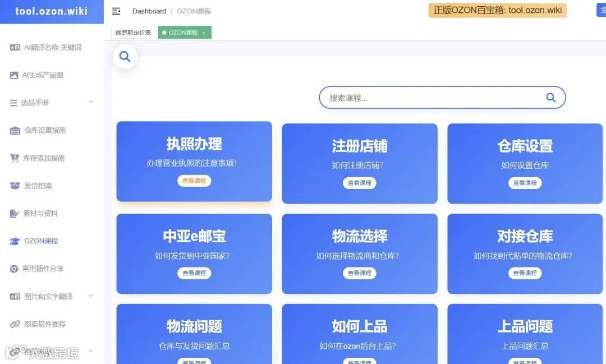Click 查看课程 on 中亚e邮宝 card
Viewport: 606px width, 364px height.
(194, 273)
